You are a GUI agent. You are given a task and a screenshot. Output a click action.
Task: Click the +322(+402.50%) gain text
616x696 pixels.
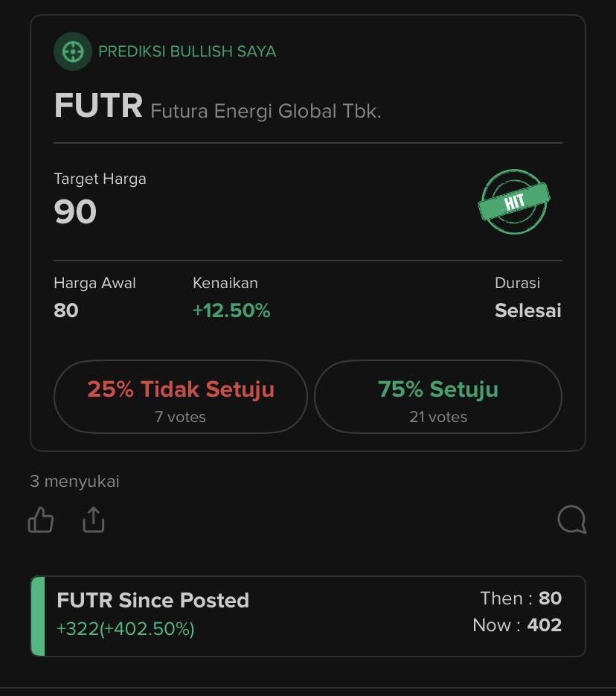[126, 628]
